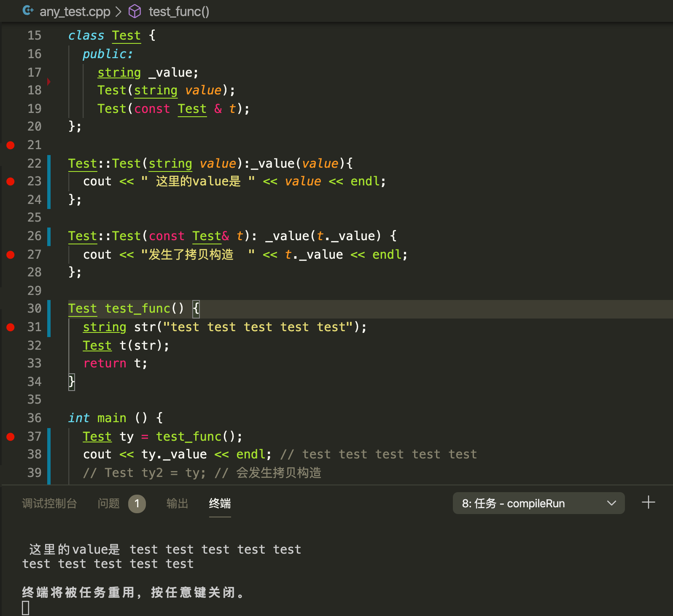Click 'Test t(str);' on line 32
The image size is (673, 616).
pos(126,345)
